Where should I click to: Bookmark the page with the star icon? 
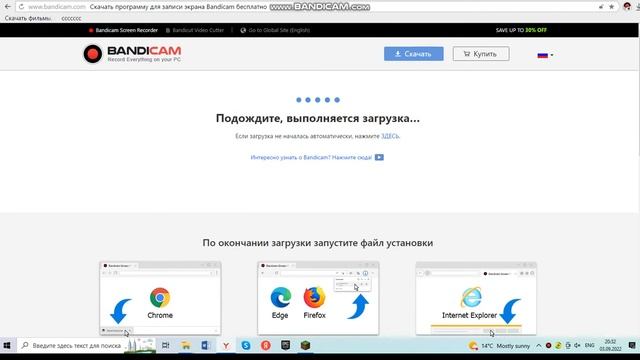(x=611, y=7)
